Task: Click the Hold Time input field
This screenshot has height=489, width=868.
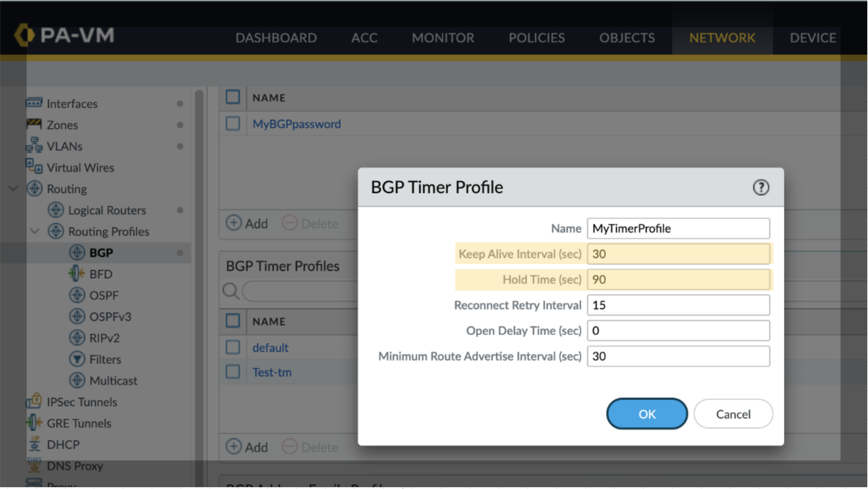Action: click(678, 280)
